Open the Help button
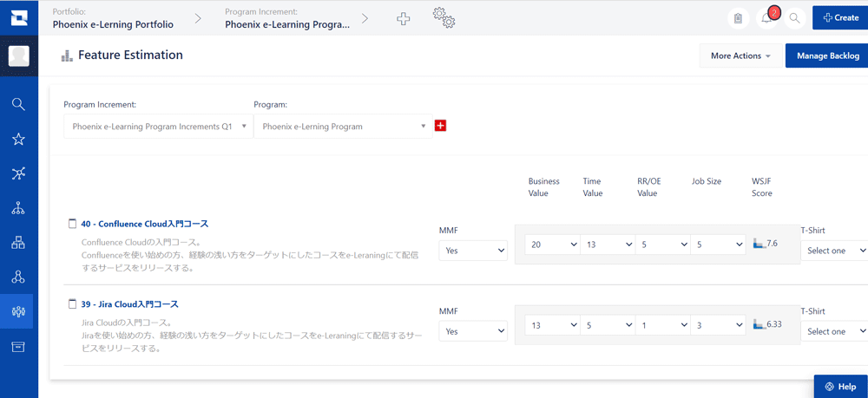 tap(841, 387)
